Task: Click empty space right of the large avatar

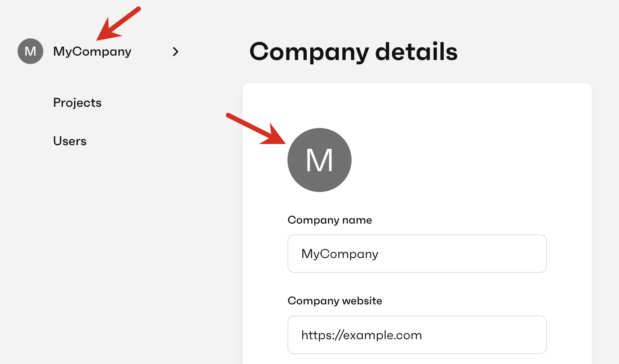Action: (460, 160)
